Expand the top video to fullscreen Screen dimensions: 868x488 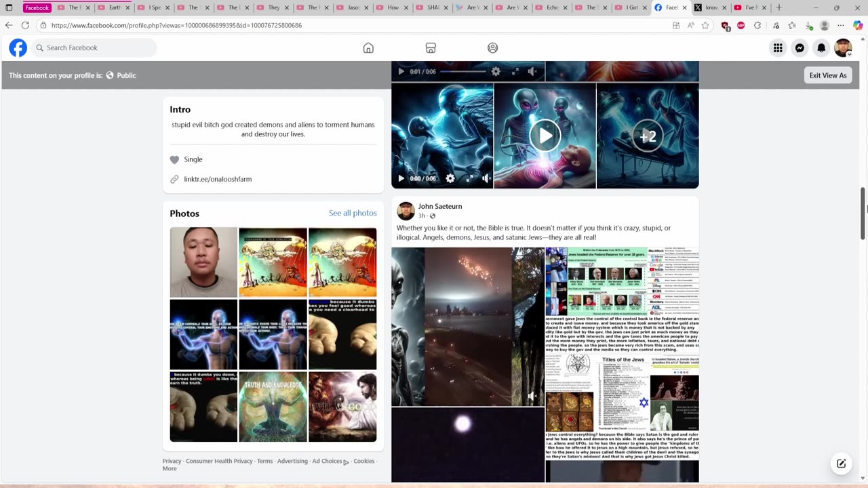pos(515,71)
